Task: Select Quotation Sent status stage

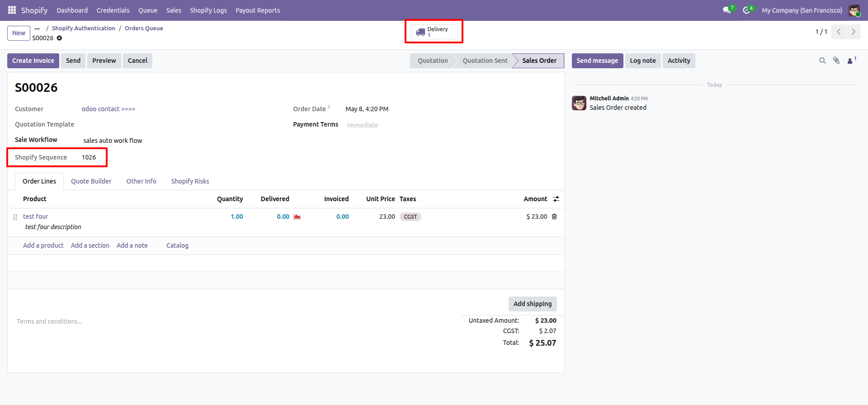Action: (x=485, y=61)
